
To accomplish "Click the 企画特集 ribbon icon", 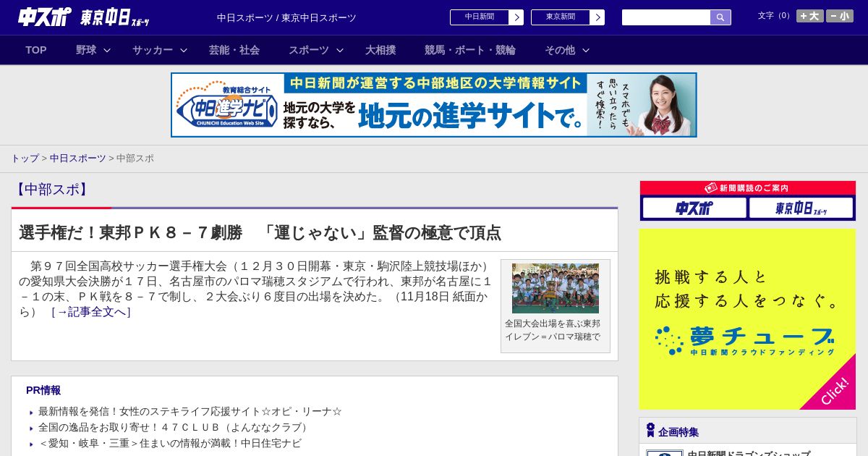I will click(x=650, y=430).
